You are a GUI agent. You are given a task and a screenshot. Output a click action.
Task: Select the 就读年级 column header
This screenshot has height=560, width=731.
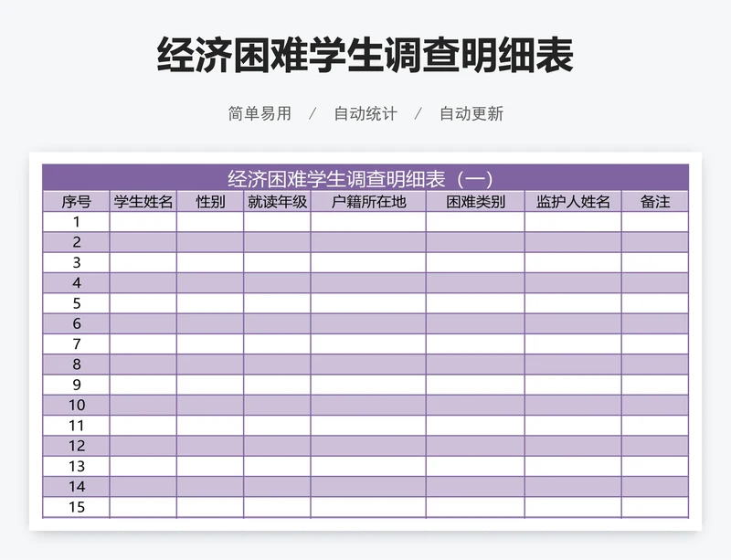pos(277,201)
